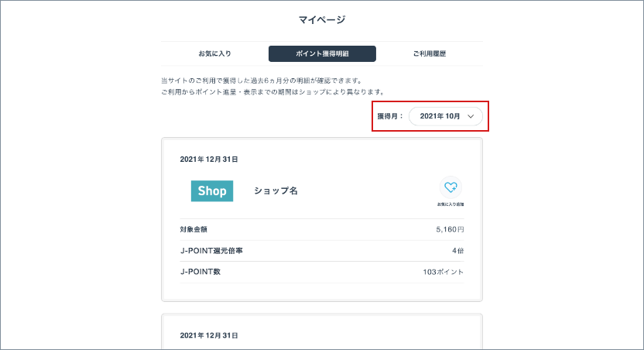Click the 獲得月 label text
The height and width of the screenshot is (350, 644).
[390, 116]
